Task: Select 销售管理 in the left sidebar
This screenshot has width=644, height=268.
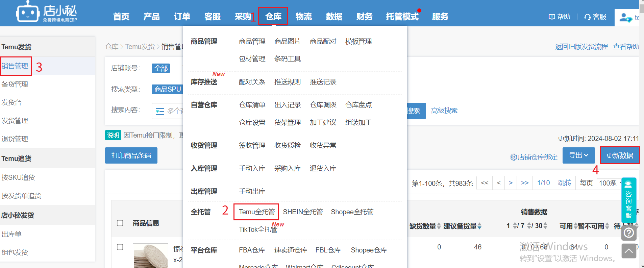Action: (x=15, y=66)
